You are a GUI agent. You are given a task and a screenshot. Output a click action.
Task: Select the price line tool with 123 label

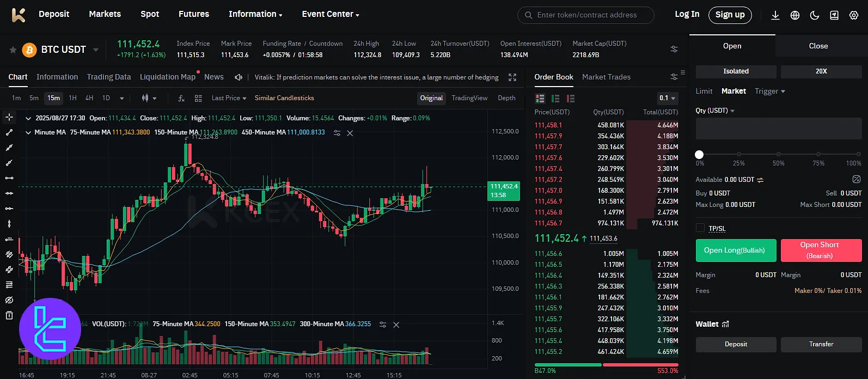(x=9, y=239)
